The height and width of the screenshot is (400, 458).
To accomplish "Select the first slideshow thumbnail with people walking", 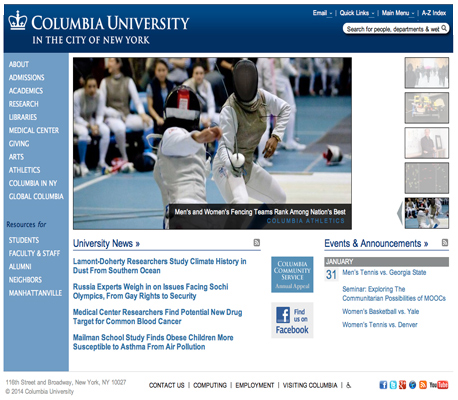I will 427,73.
